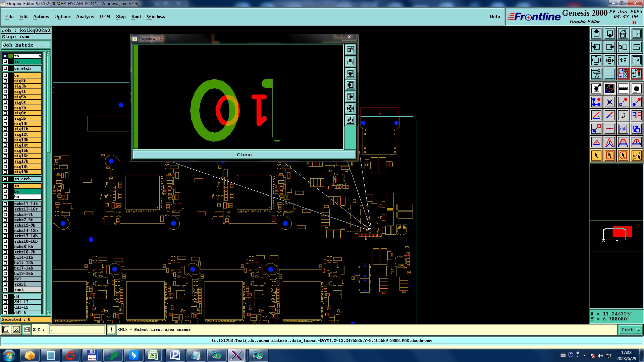644x362 pixels.
Task: Toggle the sig2t layer checkbox
Action: [x=5, y=81]
